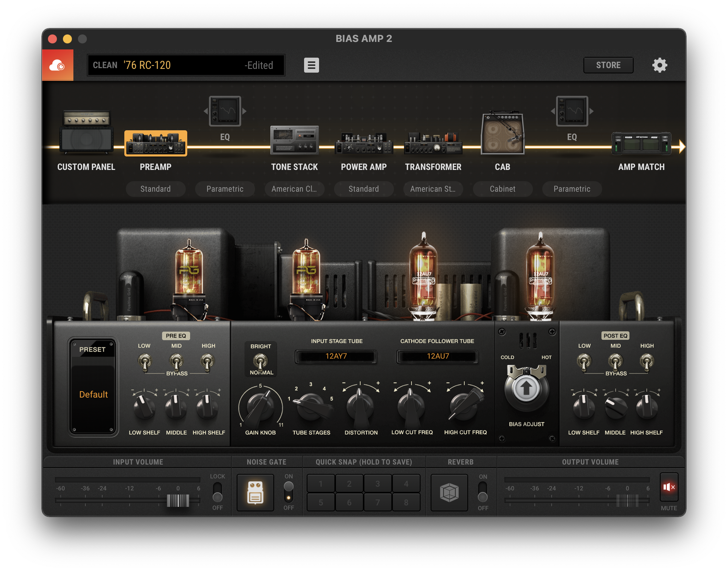Viewport: 728px width, 572px height.
Task: Open Input Stage Tube 12AY7 selector
Action: pyautogui.click(x=336, y=356)
